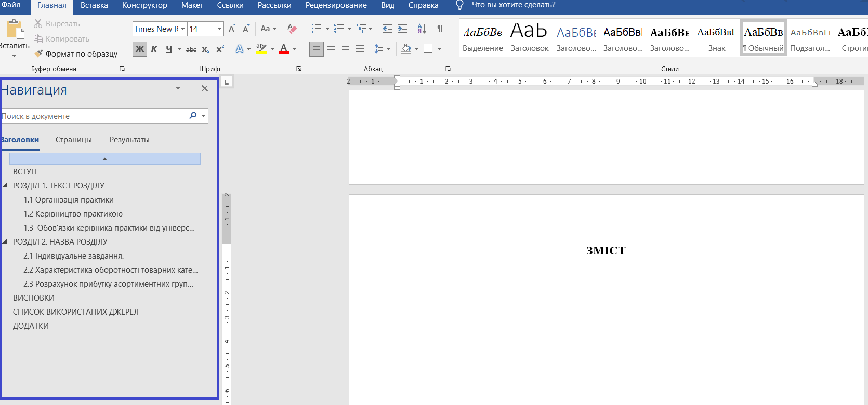Viewport: 868px width, 405px height.
Task: Apply the yellow text highlight color
Action: tap(261, 49)
